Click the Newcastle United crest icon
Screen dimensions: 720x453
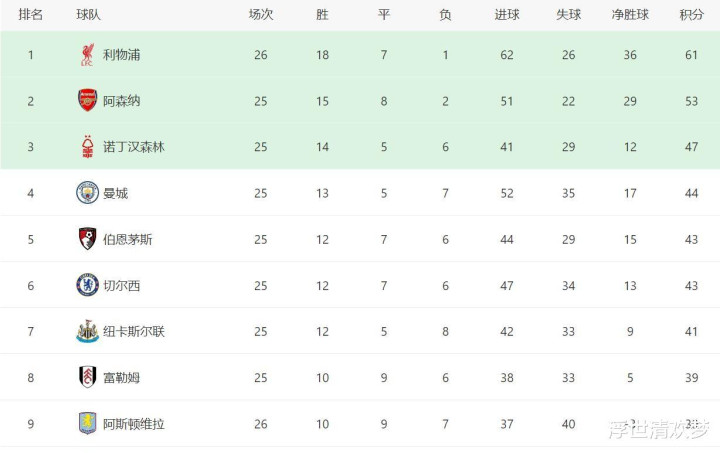click(87, 331)
